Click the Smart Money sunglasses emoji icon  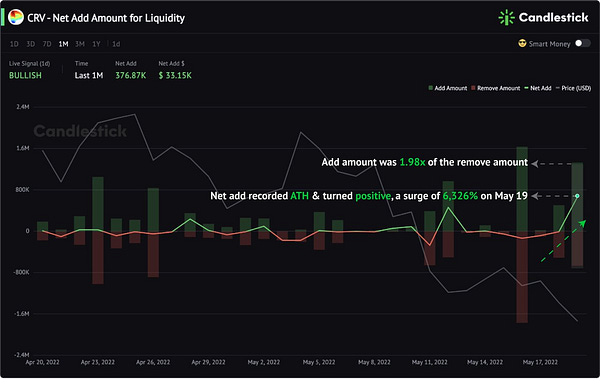(522, 43)
